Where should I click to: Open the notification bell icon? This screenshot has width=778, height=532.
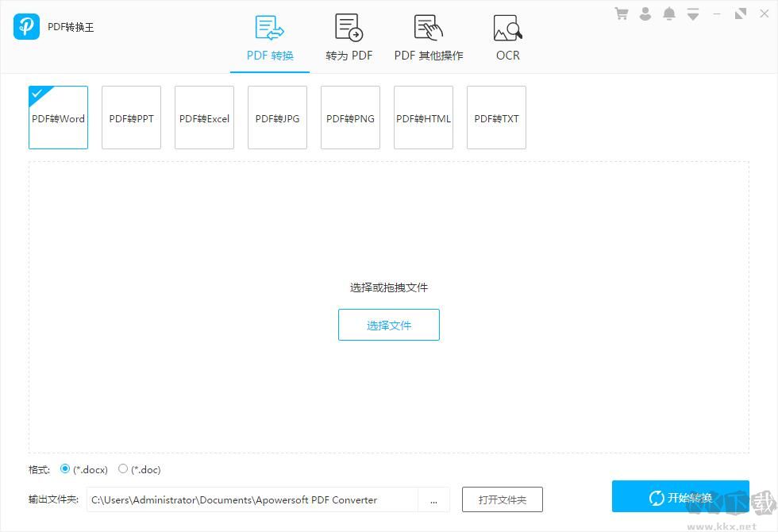[x=668, y=13]
